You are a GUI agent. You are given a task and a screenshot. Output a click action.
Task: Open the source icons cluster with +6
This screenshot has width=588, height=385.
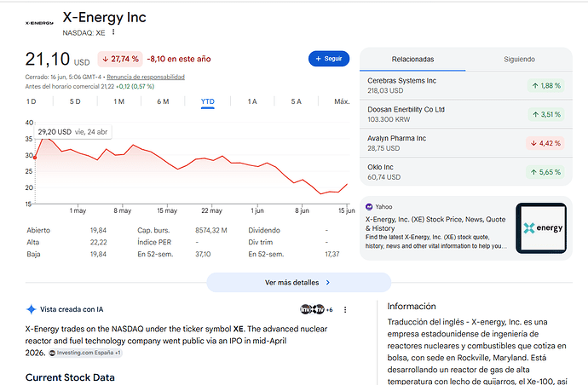(x=316, y=309)
